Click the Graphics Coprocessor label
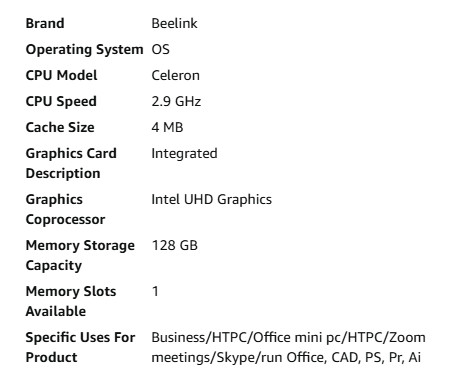475x372 pixels. pyautogui.click(x=65, y=209)
